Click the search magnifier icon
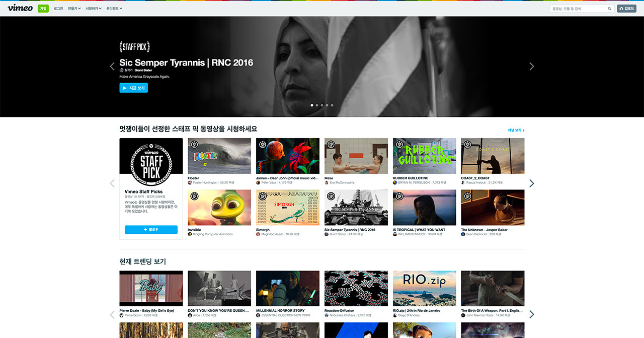 point(610,9)
